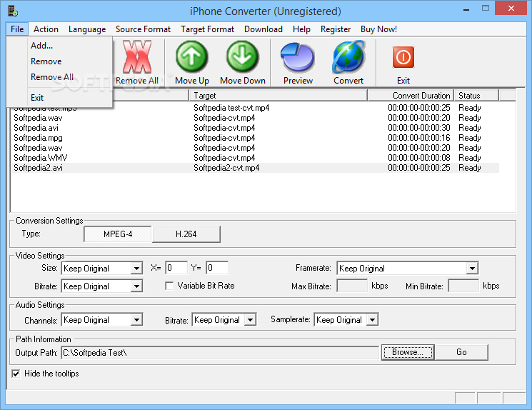
Task: Click the Convert Duration column header
Action: (x=411, y=96)
